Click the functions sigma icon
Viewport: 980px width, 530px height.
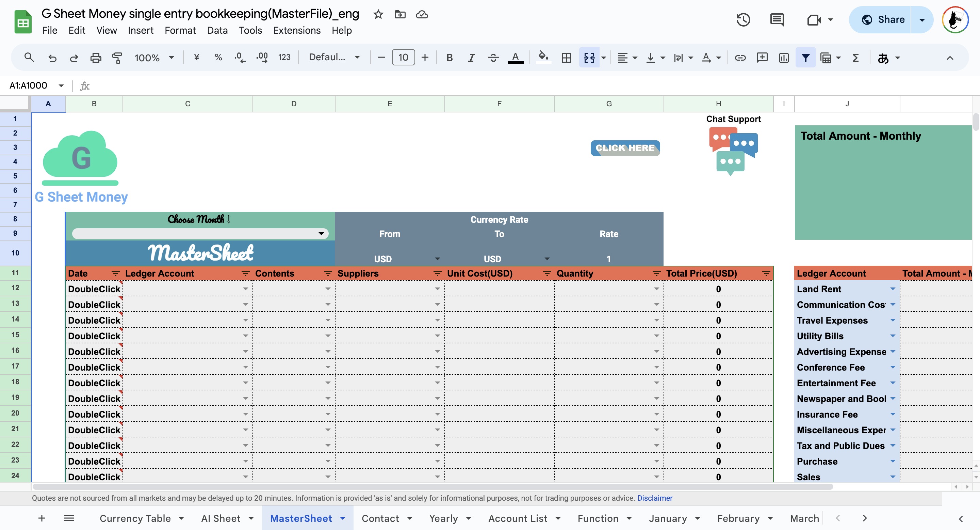(x=855, y=58)
